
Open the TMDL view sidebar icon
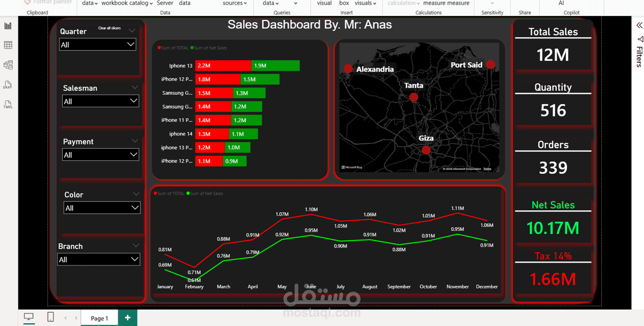click(8, 104)
